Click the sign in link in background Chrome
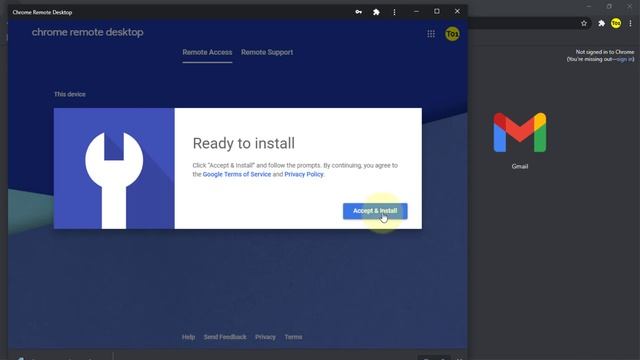Screen dimensions: 640x360 point(624,59)
